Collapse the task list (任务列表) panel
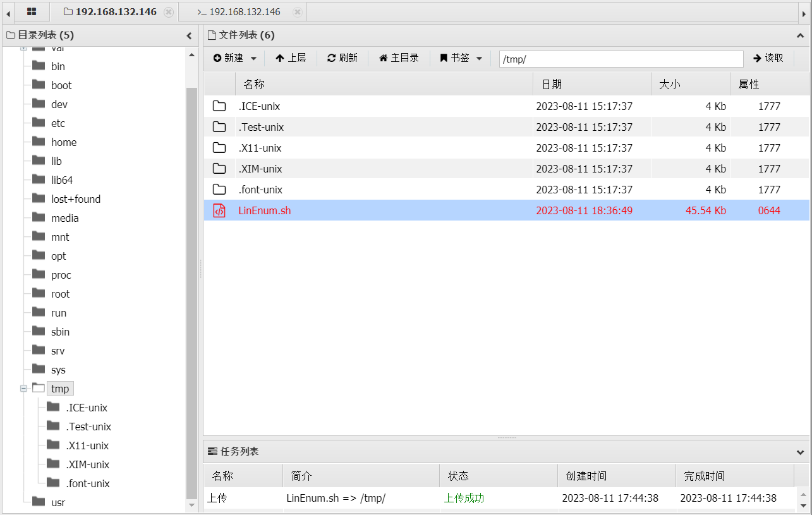Screen dimensions: 812x515 point(801,452)
